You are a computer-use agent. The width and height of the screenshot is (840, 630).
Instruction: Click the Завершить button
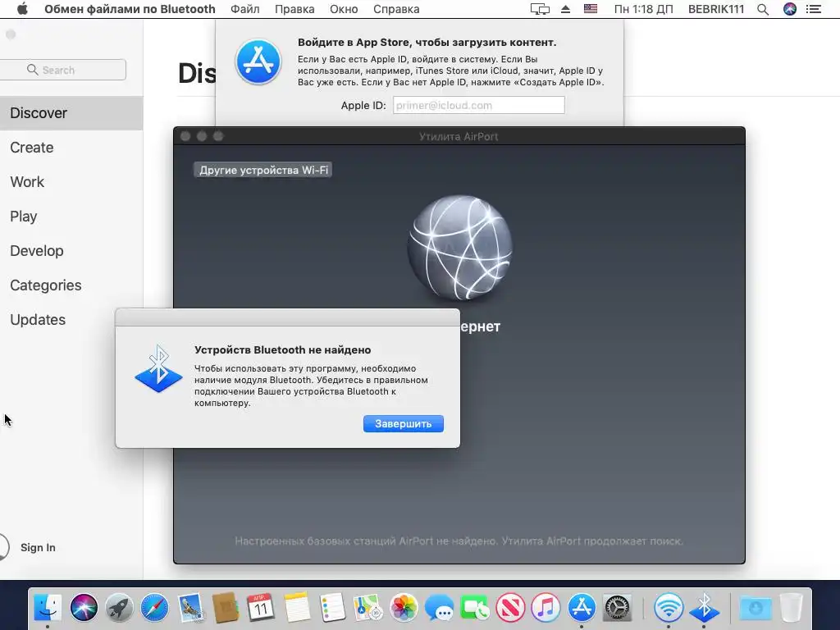coord(404,424)
